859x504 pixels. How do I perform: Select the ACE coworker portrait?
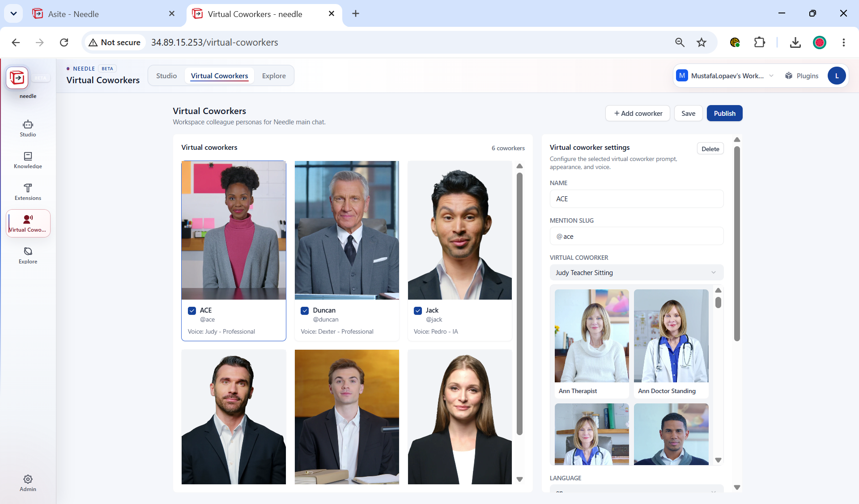[234, 230]
